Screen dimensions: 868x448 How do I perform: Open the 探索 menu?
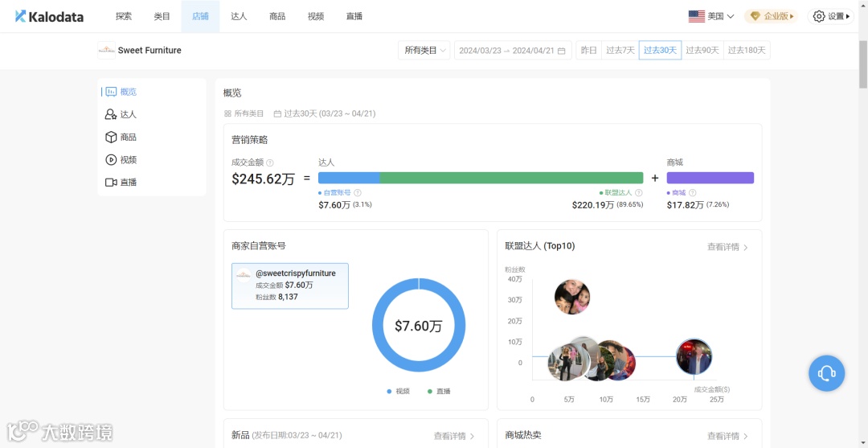pyautogui.click(x=124, y=17)
